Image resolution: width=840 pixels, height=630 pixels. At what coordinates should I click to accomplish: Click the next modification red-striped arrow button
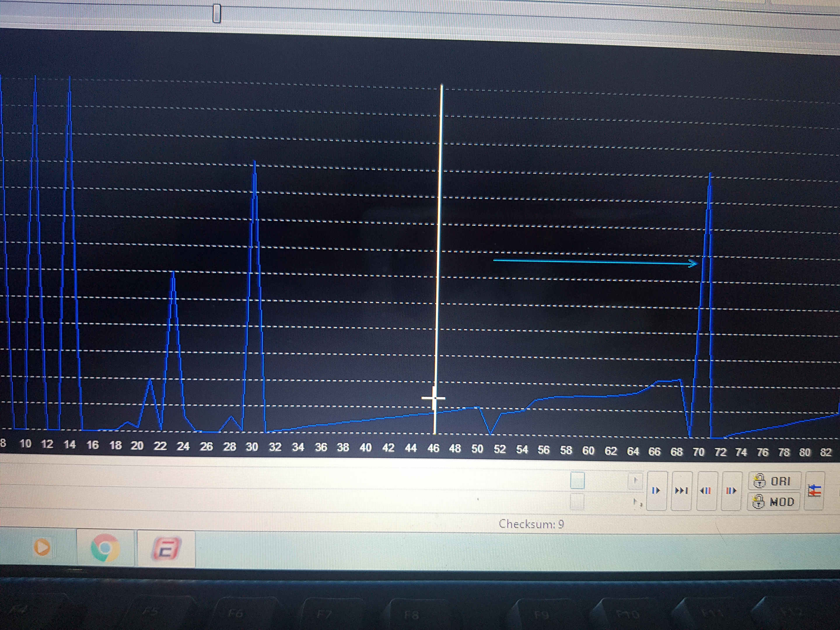coord(732,491)
